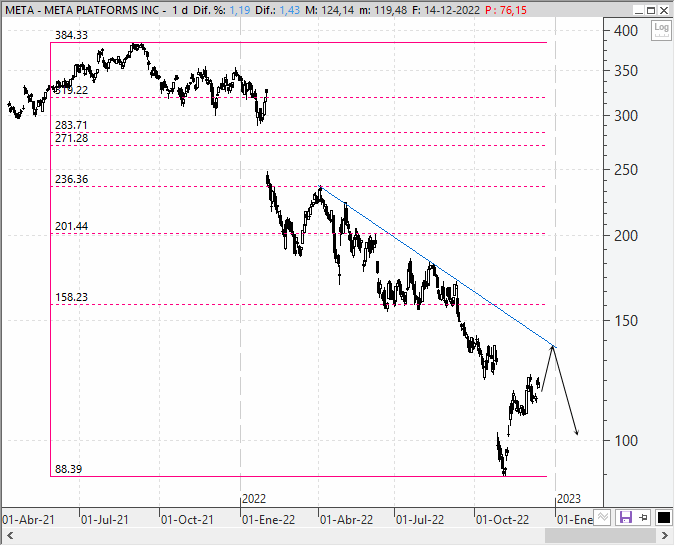Click the 236.36 retracement label

[x=71, y=179]
